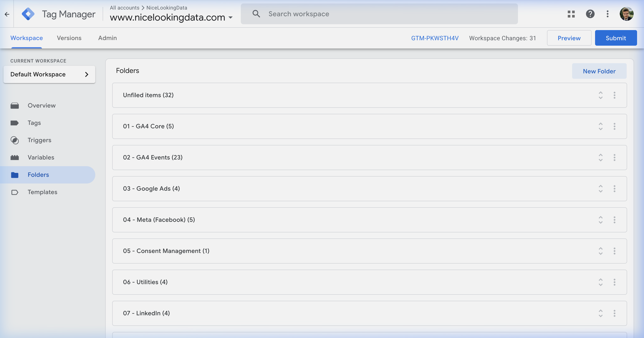Screen dimensions: 644x338
Task: Open the Variables section
Action: [41, 157]
